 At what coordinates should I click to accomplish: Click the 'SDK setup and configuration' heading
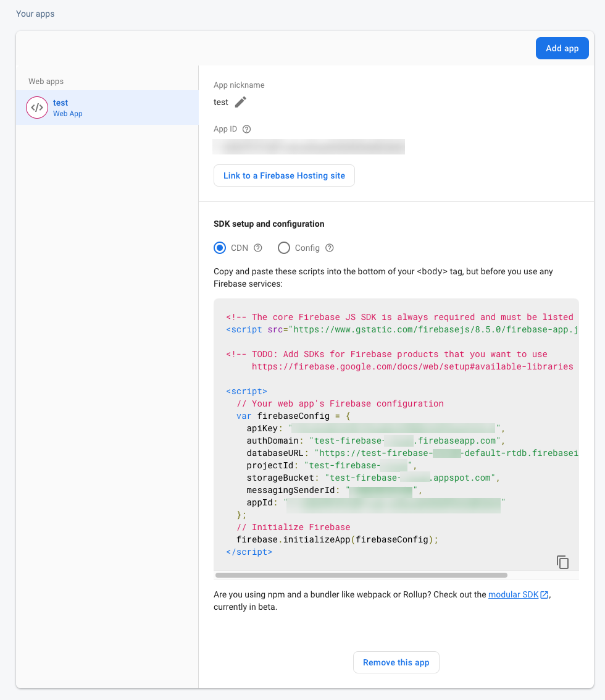269,224
